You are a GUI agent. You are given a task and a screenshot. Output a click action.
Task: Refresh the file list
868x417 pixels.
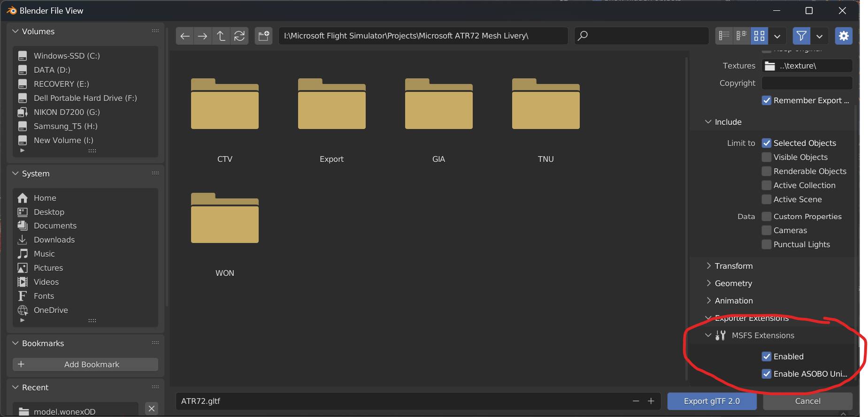click(x=239, y=36)
